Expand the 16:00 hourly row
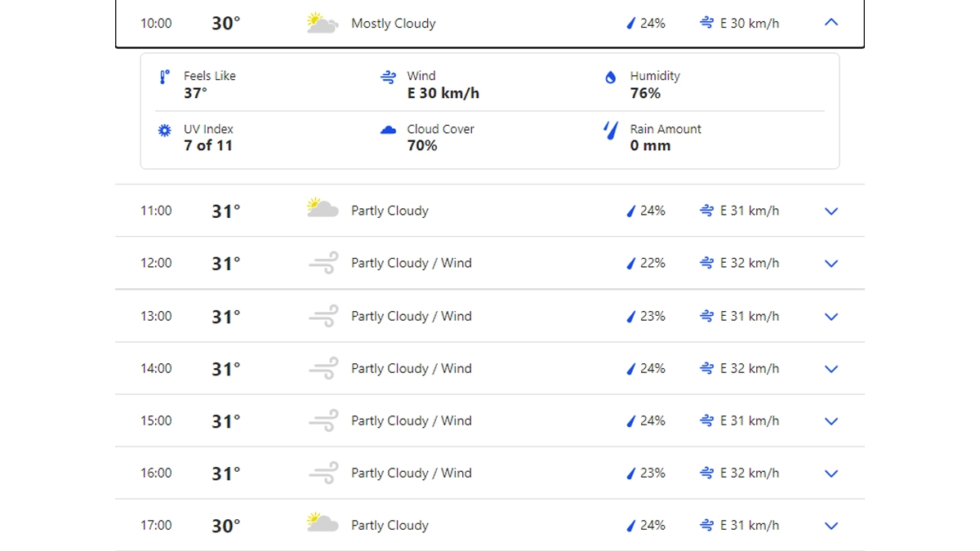This screenshot has height=551, width=980. point(831,473)
